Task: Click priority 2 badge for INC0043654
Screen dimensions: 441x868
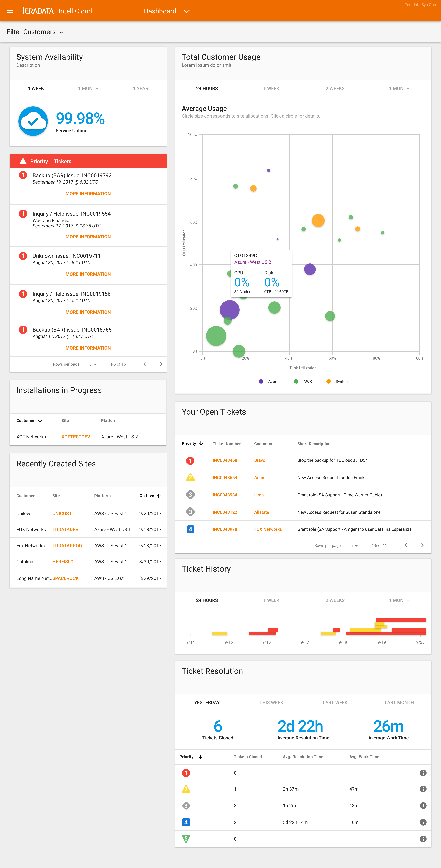Action: [190, 477]
